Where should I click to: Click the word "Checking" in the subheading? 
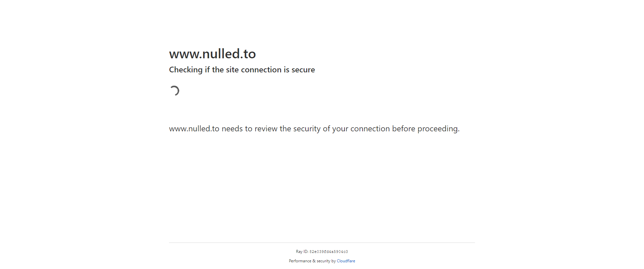186,70
